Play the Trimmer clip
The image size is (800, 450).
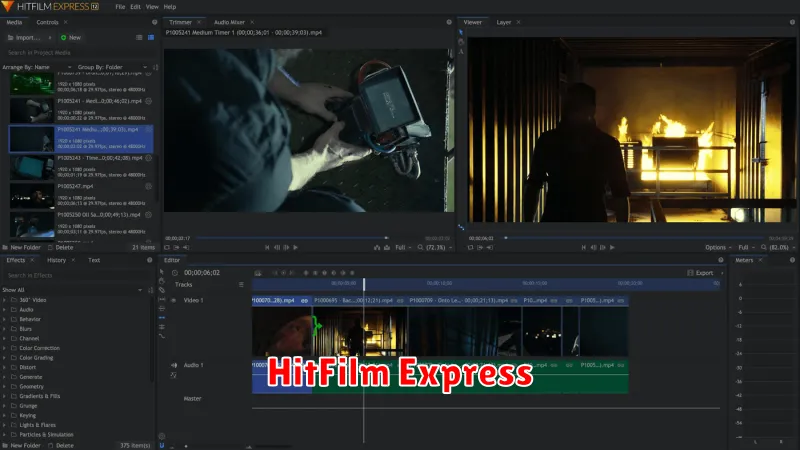point(295,247)
